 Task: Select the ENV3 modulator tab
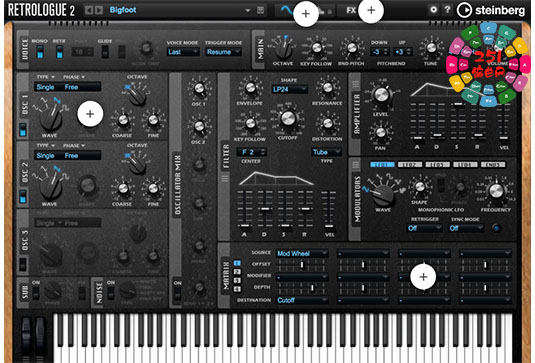493,165
